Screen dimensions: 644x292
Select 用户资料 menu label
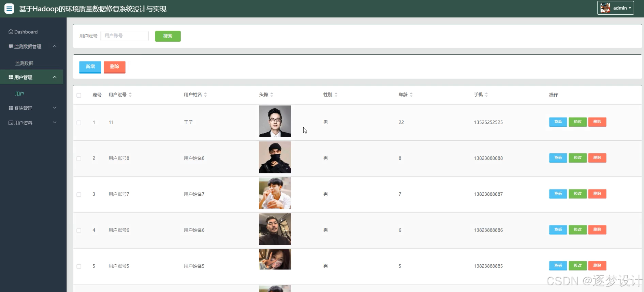(23, 123)
